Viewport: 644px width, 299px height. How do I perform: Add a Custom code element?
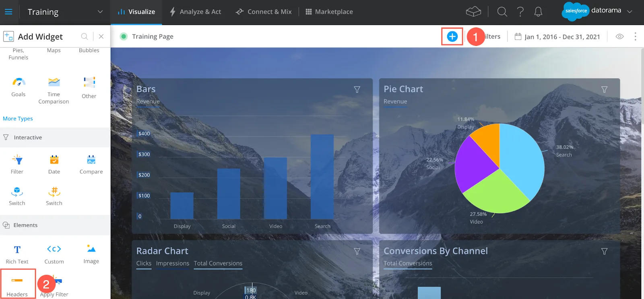click(x=54, y=254)
